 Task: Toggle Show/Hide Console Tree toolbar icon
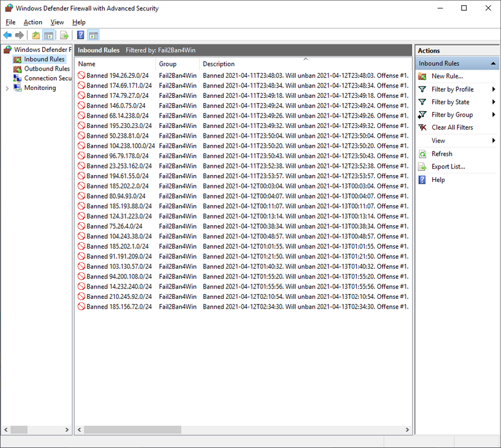pyautogui.click(x=48, y=35)
